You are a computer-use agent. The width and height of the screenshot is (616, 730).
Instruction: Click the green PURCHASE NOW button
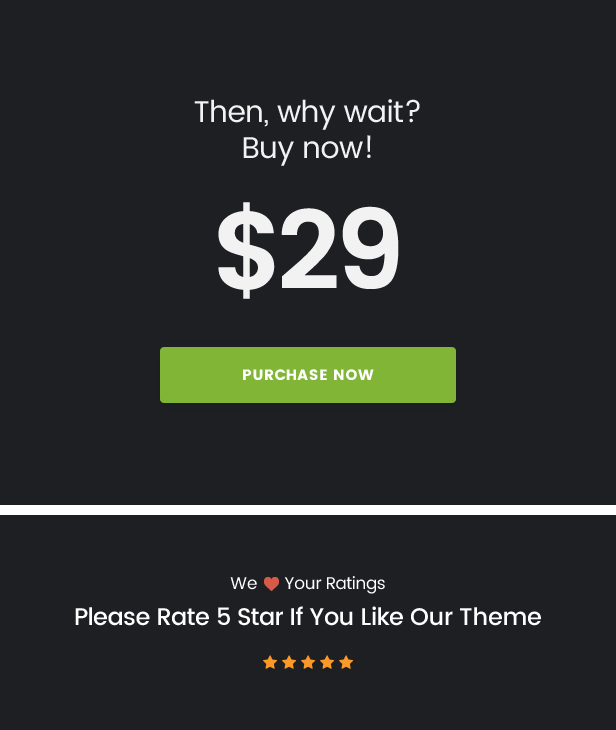click(x=308, y=375)
